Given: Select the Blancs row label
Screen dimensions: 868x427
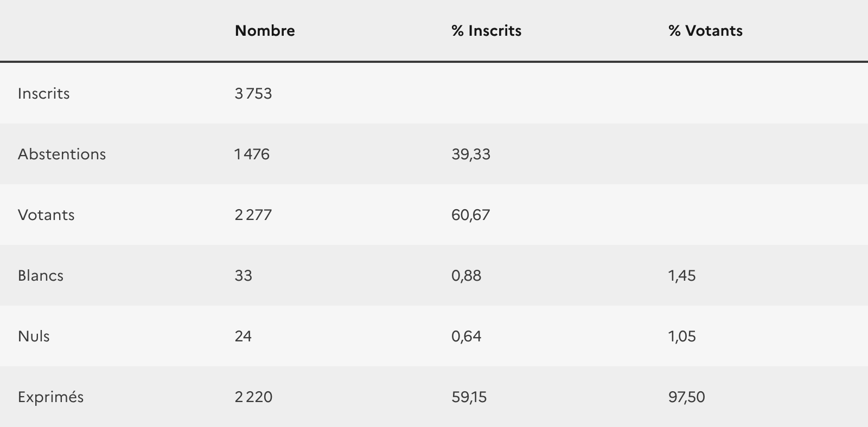Looking at the screenshot, I should coord(41,276).
